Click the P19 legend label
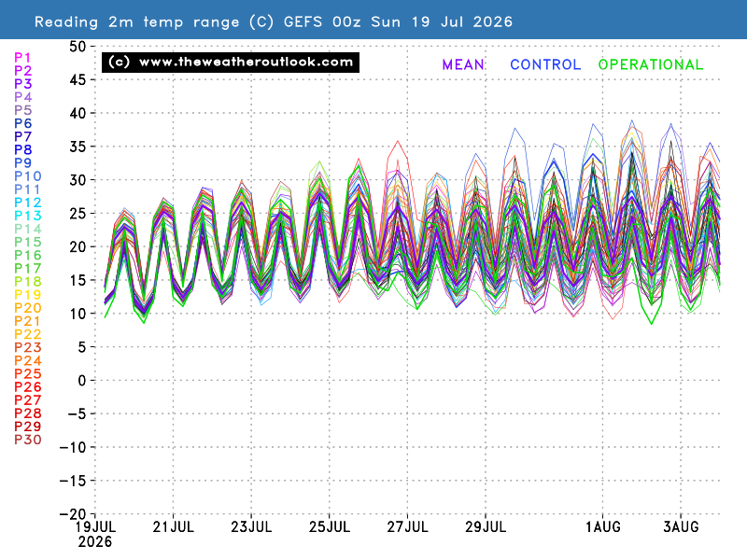 click(x=28, y=295)
